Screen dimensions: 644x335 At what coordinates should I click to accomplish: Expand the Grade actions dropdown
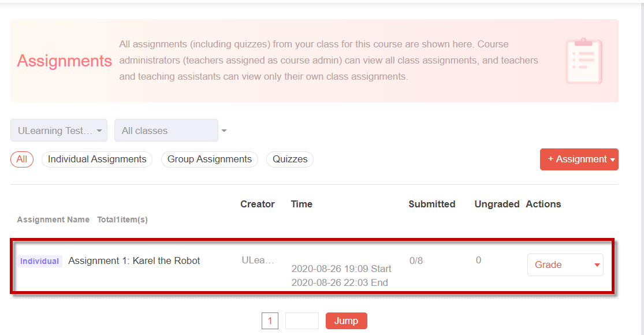[565, 265]
